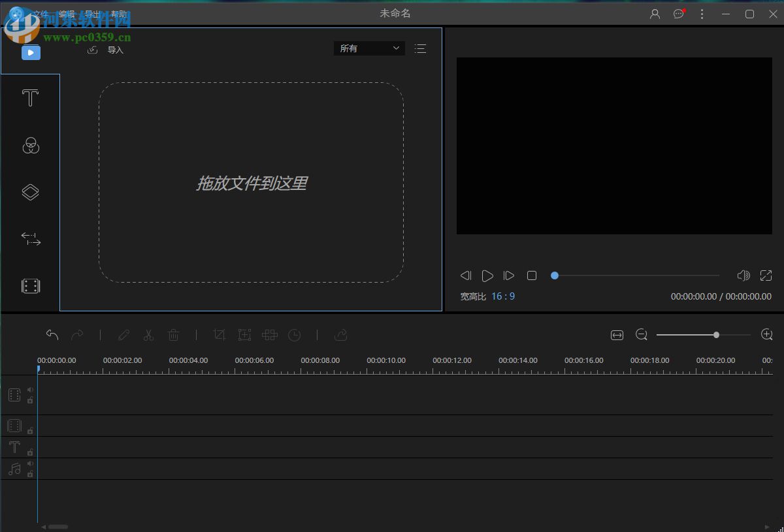The image size is (784, 532).
Task: Lock the audio track
Action: click(30, 474)
